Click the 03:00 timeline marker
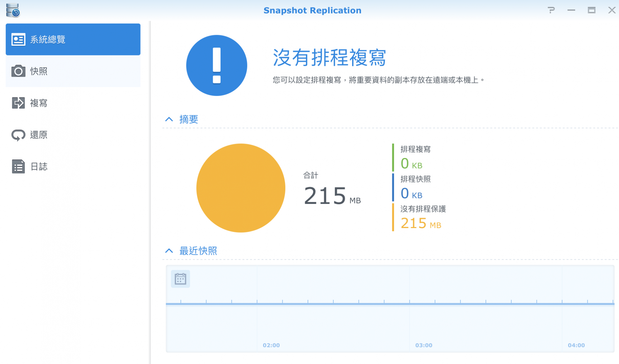 pos(424,345)
